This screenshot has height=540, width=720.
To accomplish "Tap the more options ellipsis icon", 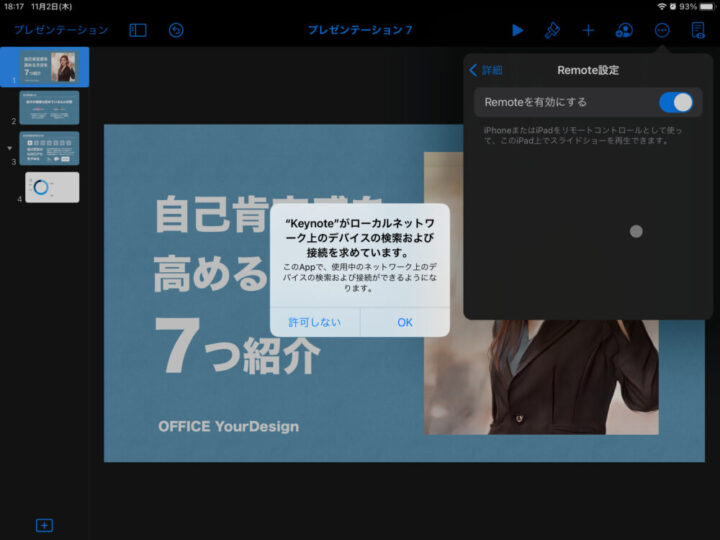I will click(661, 30).
